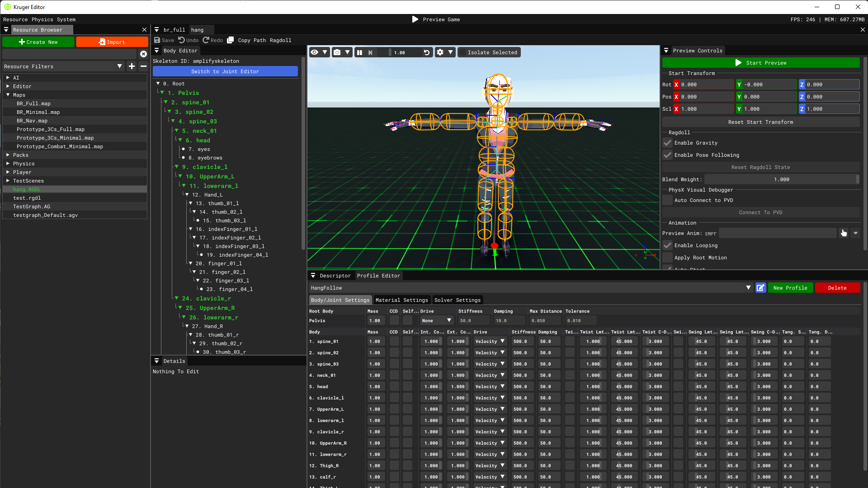The height and width of the screenshot is (488, 868).
Task: Clear the resource search field
Action: click(143, 54)
